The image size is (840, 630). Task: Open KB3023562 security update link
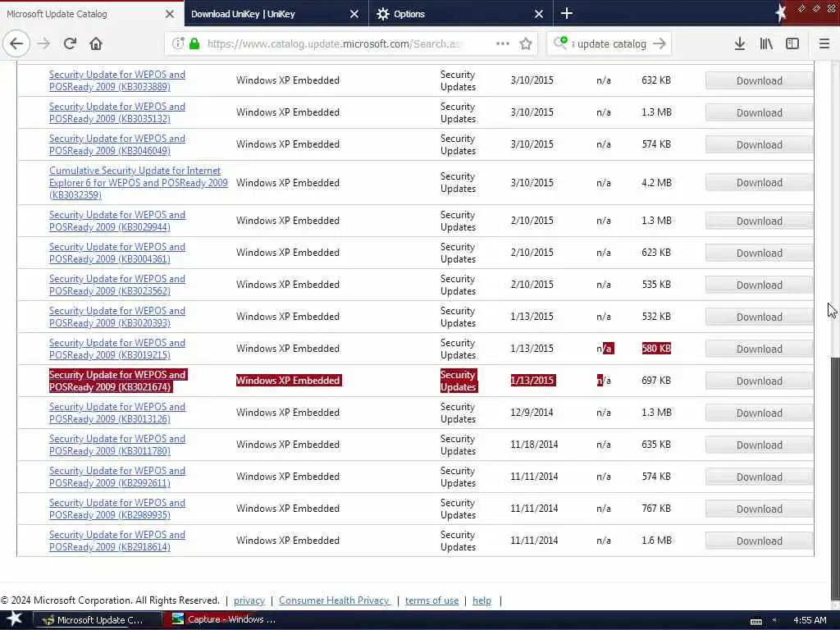(x=116, y=285)
